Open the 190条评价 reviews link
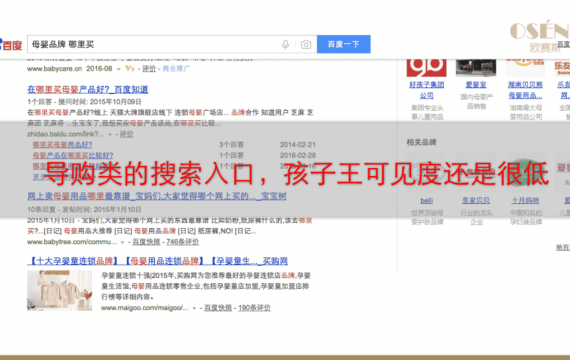 [254, 308]
